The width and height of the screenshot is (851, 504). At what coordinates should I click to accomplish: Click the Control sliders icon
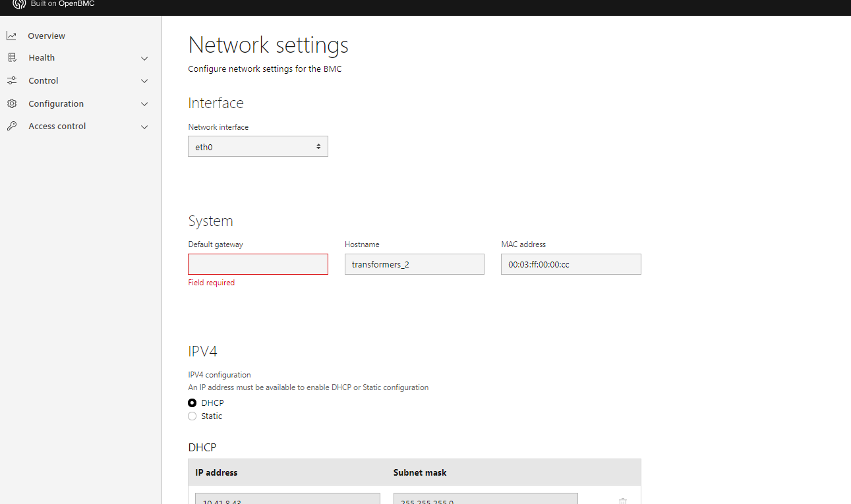11,80
